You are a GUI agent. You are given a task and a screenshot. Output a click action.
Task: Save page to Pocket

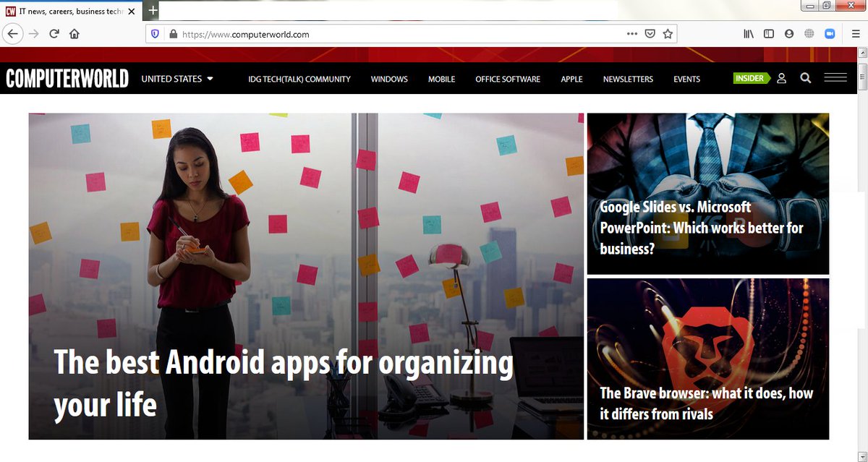click(x=650, y=33)
